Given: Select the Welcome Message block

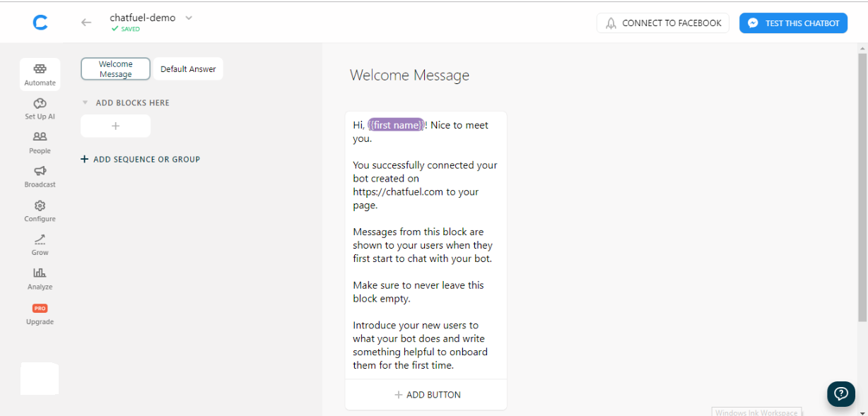Looking at the screenshot, I should pos(116,69).
